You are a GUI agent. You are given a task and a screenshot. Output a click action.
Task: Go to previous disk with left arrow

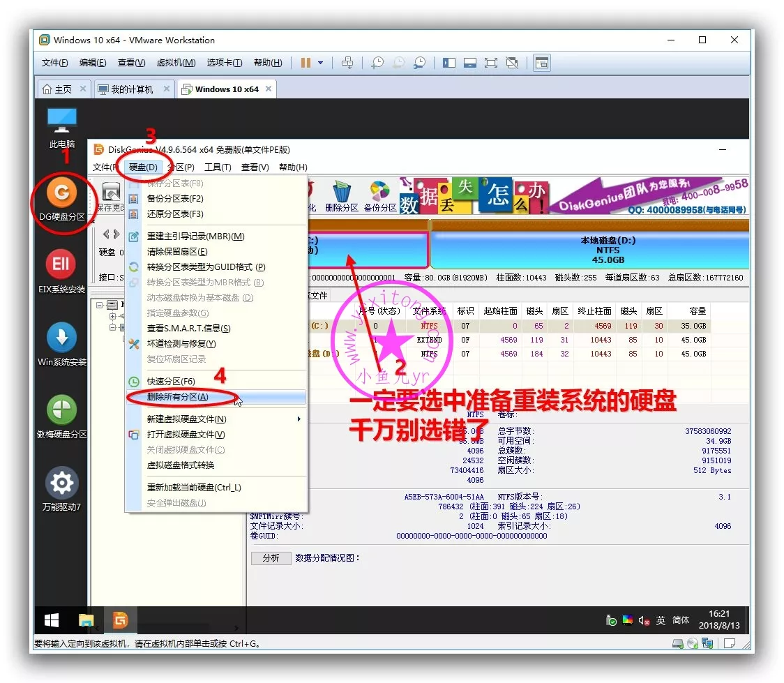pyautogui.click(x=105, y=234)
